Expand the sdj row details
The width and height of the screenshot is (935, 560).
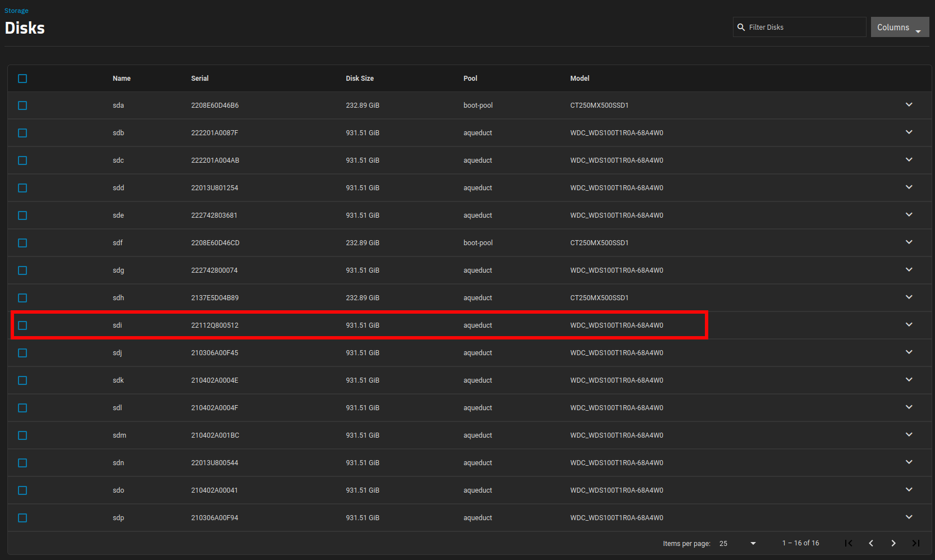[x=909, y=352]
